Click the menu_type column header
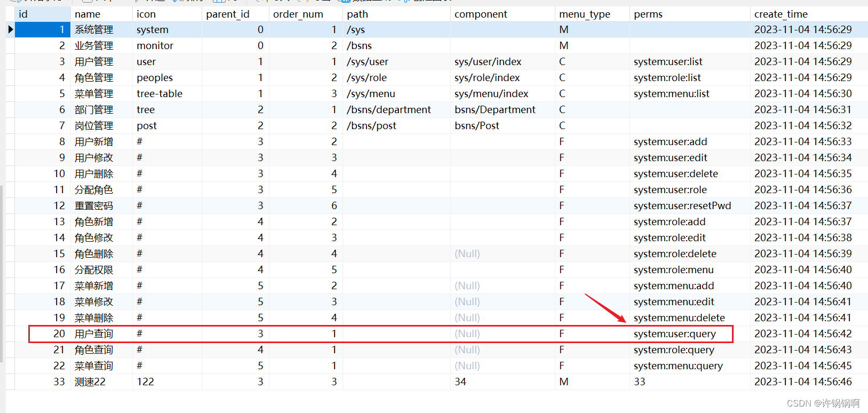 [x=592, y=14]
